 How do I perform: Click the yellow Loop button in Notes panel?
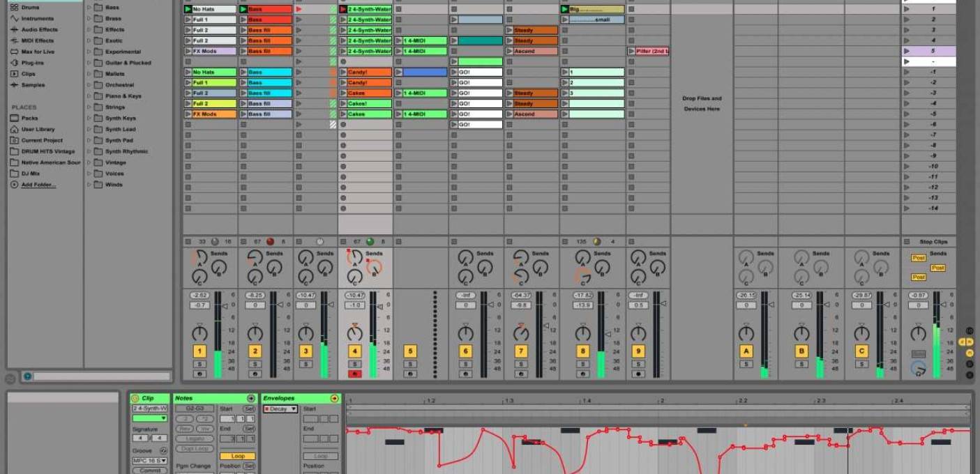tap(237, 455)
